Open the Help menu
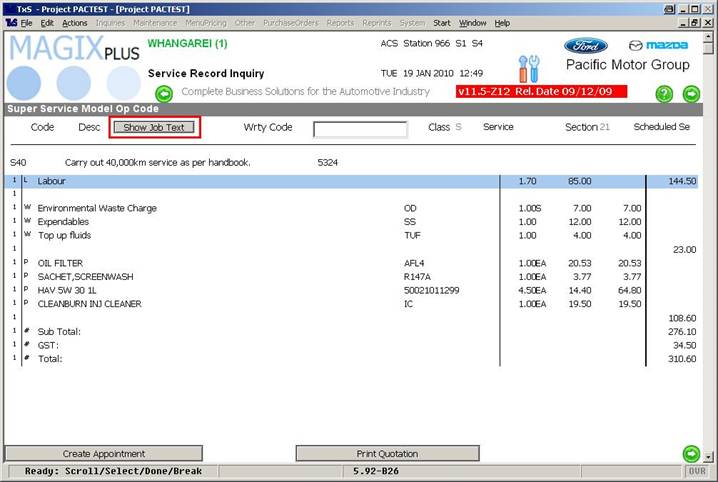Screen dimensions: 718x482 pyautogui.click(x=502, y=22)
